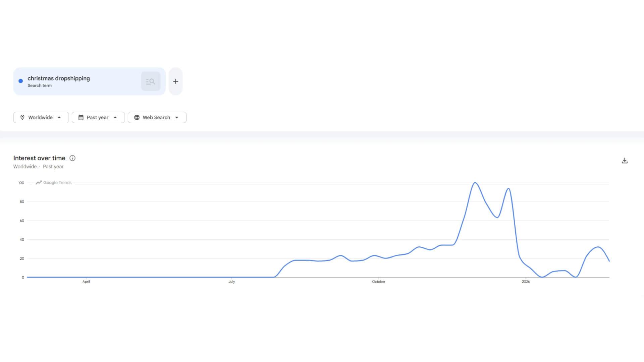Expand the Worldwide region dropdown arrow

click(59, 118)
